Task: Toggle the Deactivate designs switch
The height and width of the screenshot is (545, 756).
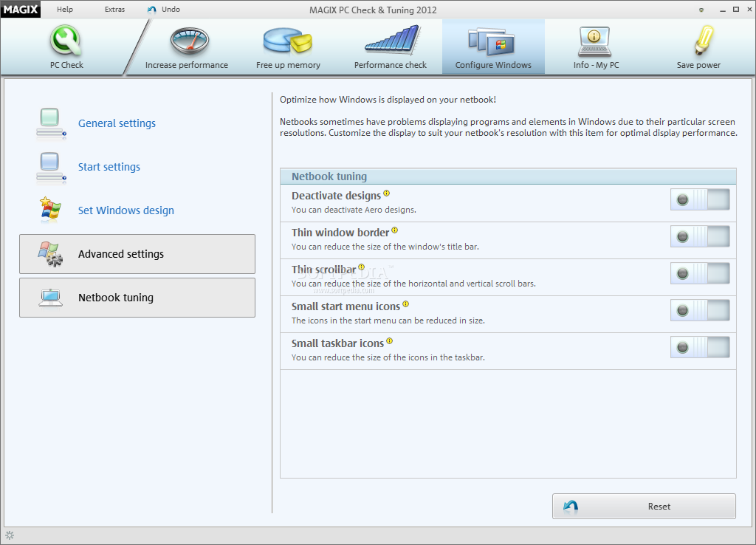Action: coord(700,199)
